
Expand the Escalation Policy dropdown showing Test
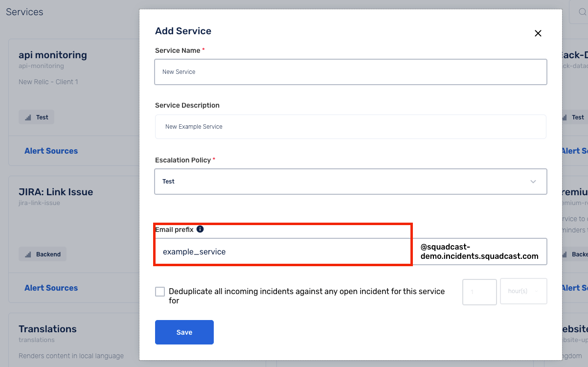pyautogui.click(x=351, y=182)
